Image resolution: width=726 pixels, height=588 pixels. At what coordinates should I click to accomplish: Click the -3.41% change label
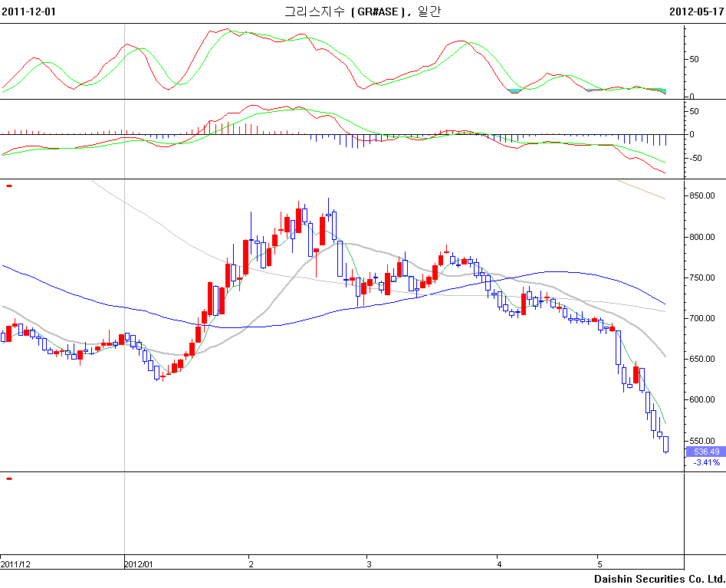pyautogui.click(x=705, y=463)
